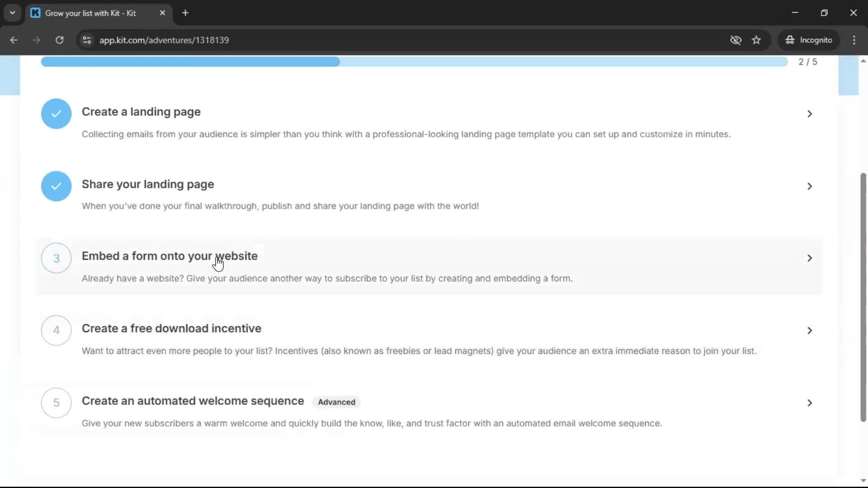Click the blue progress bar showing 2/5
Viewport: 868px width, 488px height.
click(x=190, y=61)
